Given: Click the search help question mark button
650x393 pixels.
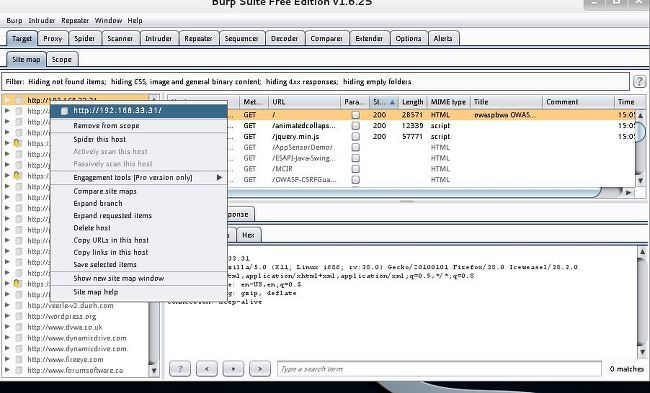Looking at the screenshot, I should (180, 369).
